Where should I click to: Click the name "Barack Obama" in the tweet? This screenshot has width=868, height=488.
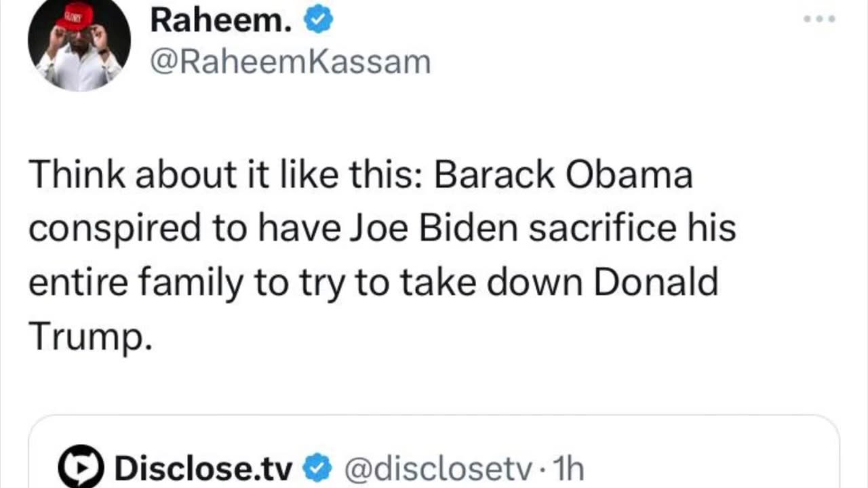[563, 176]
